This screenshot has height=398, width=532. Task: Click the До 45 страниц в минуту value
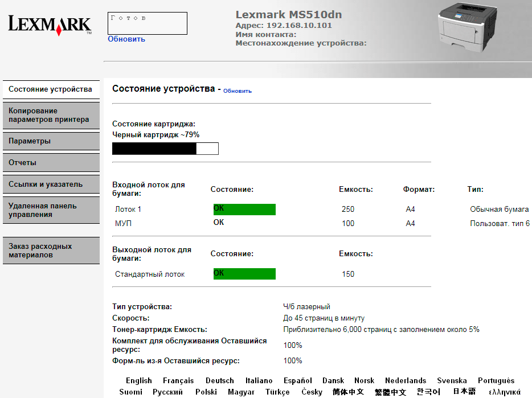pyautogui.click(x=324, y=318)
